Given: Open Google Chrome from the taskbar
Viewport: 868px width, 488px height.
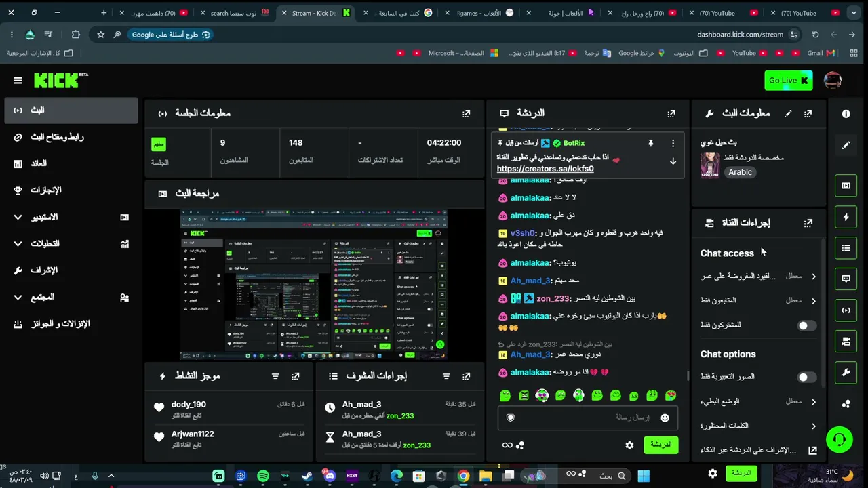Looking at the screenshot, I should [x=463, y=476].
